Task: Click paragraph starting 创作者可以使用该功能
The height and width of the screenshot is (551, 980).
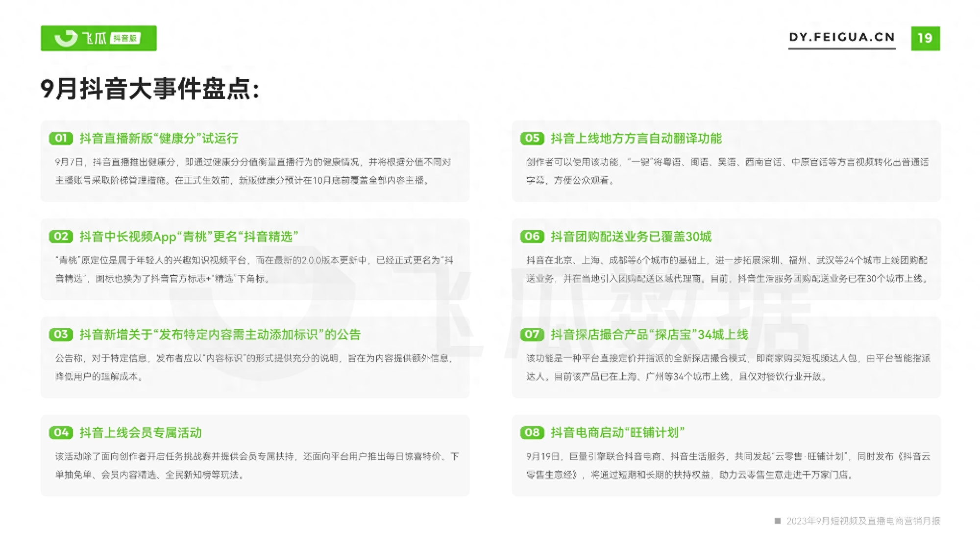Action: pyautogui.click(x=728, y=171)
